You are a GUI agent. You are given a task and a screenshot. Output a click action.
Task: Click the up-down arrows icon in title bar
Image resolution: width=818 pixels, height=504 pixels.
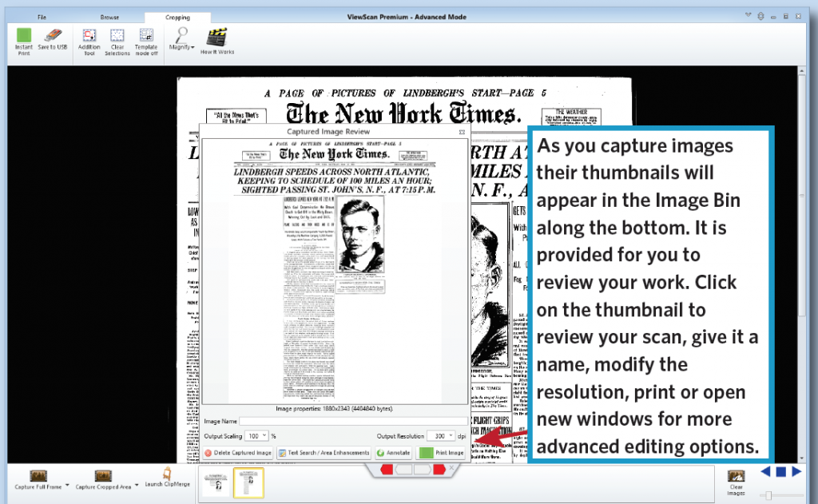[x=761, y=16]
